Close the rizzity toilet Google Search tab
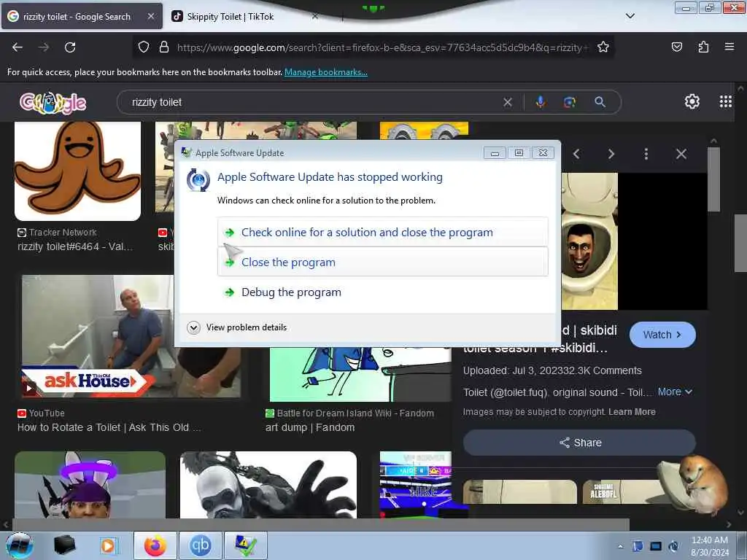 point(150,16)
